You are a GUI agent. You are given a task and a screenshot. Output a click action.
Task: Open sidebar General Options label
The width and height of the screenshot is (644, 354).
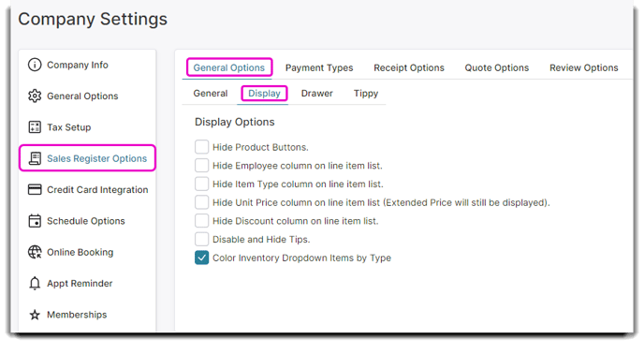pos(82,96)
